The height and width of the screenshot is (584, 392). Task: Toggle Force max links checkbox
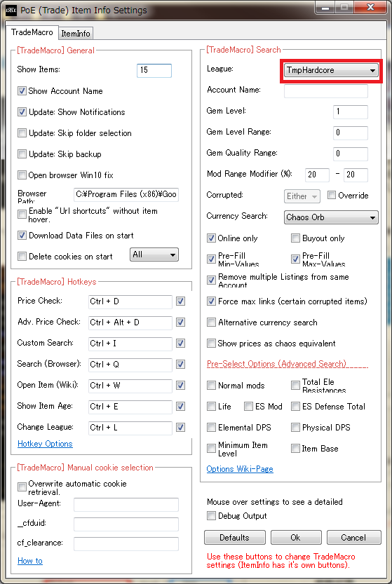point(211,301)
